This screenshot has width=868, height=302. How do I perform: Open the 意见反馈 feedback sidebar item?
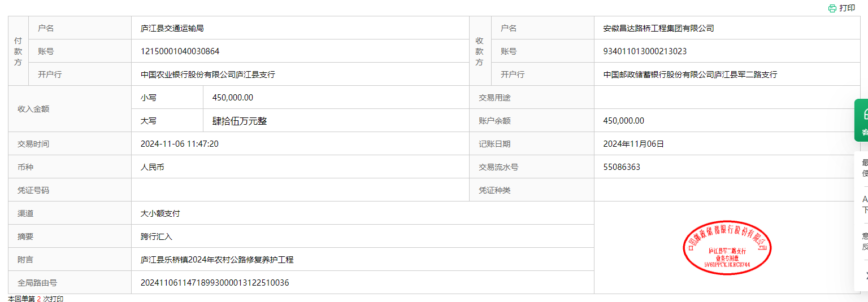865,241
